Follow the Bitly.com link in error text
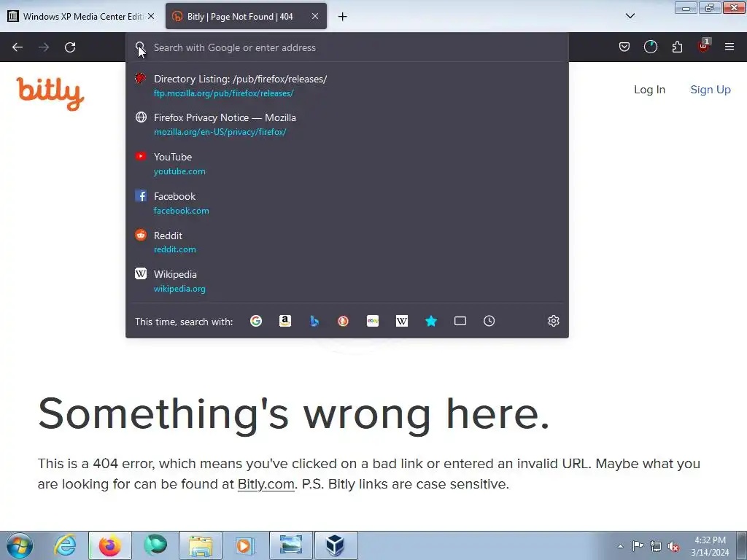The image size is (747, 560). (x=266, y=484)
